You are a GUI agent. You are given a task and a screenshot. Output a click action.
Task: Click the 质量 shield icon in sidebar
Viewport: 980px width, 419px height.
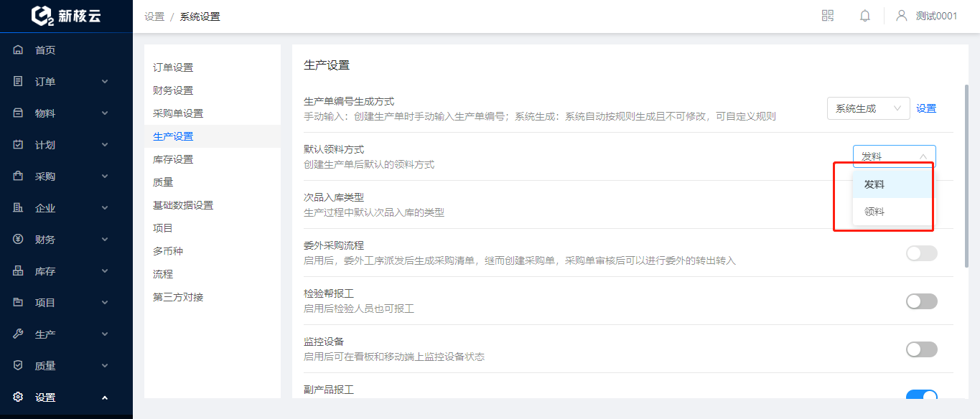[19, 366]
